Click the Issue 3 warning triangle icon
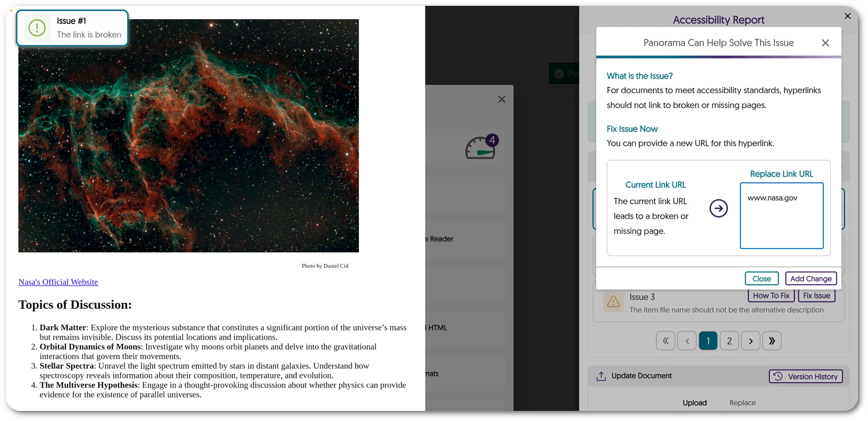This screenshot has width=868, height=421. (x=613, y=302)
